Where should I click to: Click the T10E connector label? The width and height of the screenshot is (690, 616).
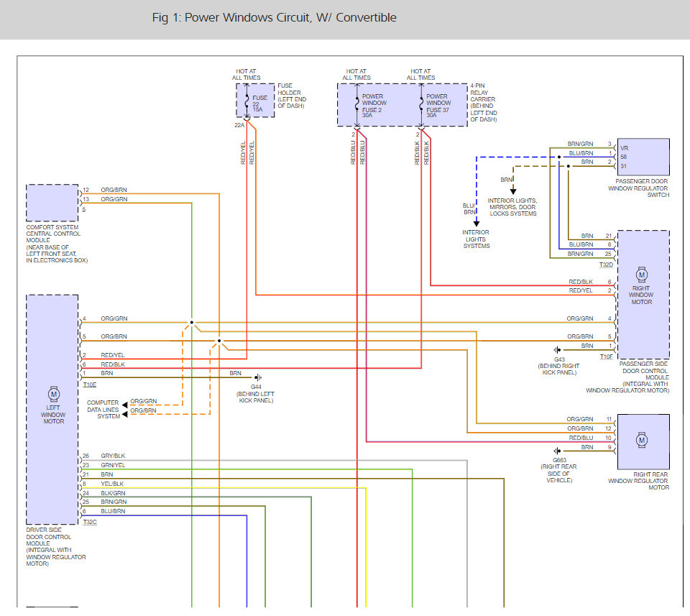coord(90,385)
